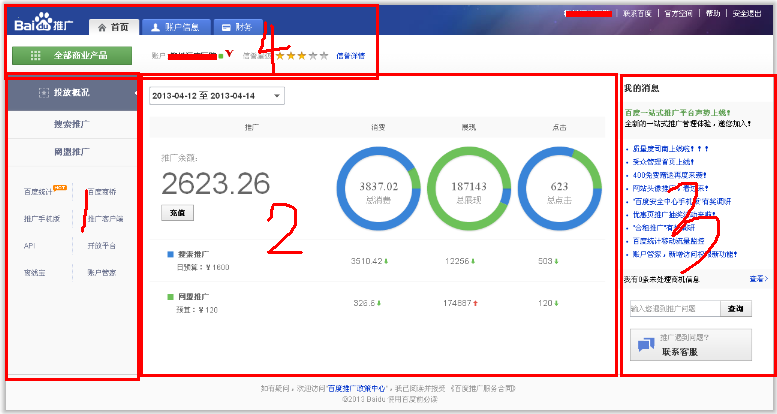Open the 帮助 help link
The image size is (777, 414).
click(x=713, y=13)
